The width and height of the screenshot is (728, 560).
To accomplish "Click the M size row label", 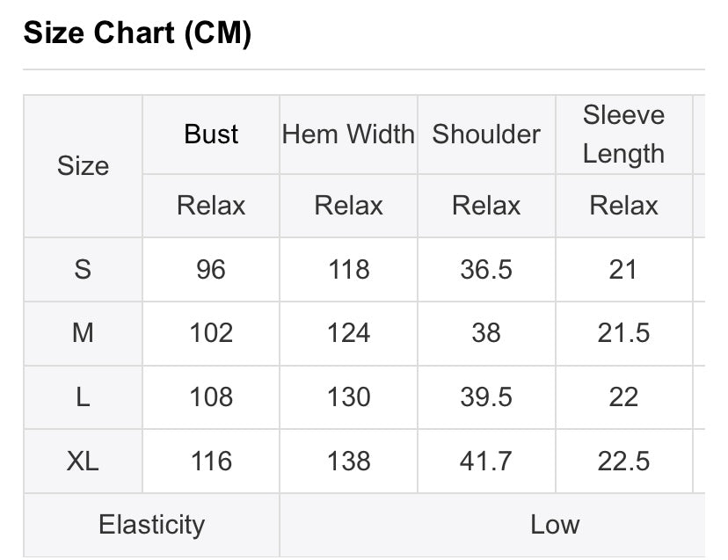I will point(84,333).
